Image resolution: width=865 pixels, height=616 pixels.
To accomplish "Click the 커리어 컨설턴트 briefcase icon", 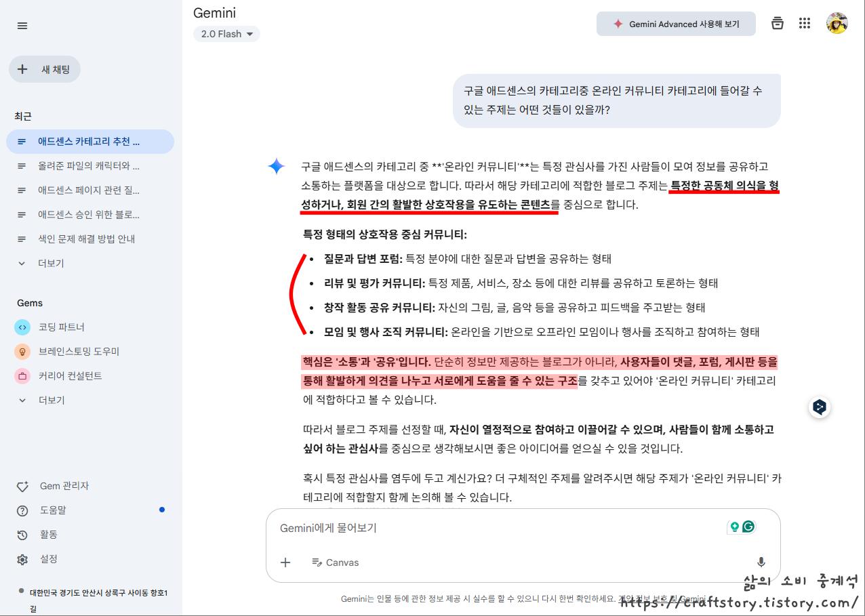I will pyautogui.click(x=22, y=376).
